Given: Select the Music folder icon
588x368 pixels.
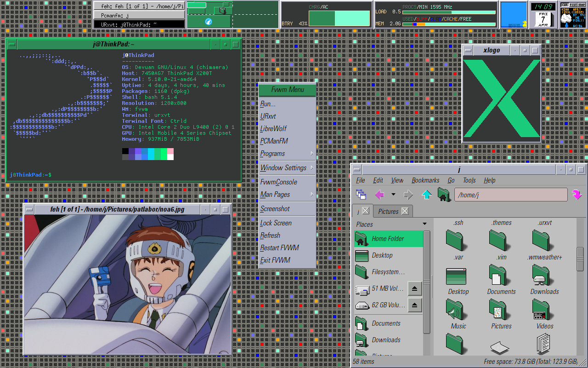Looking at the screenshot, I should pyautogui.click(x=456, y=310).
